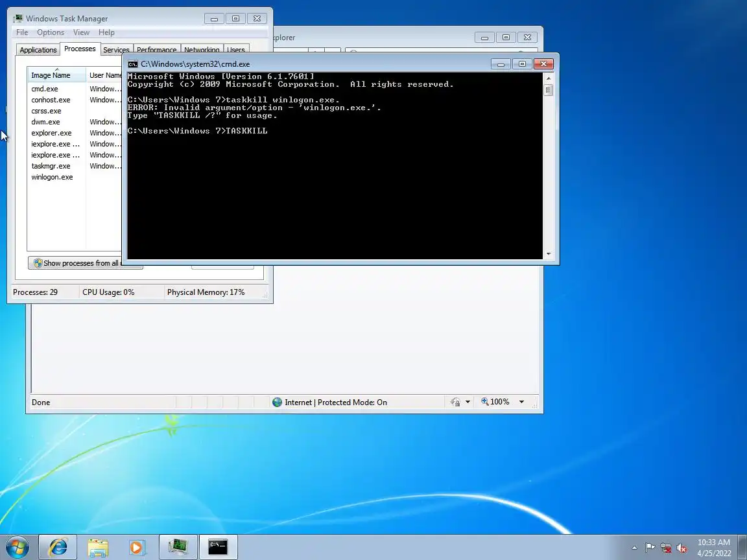747x560 pixels.
Task: Switch to the Applications tab
Action: (38, 50)
